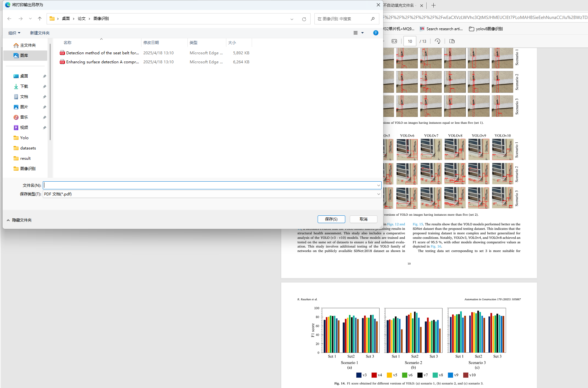Select 主文件夹 in navigation pane
Viewport: 588px width, 388px height.
pos(25,45)
